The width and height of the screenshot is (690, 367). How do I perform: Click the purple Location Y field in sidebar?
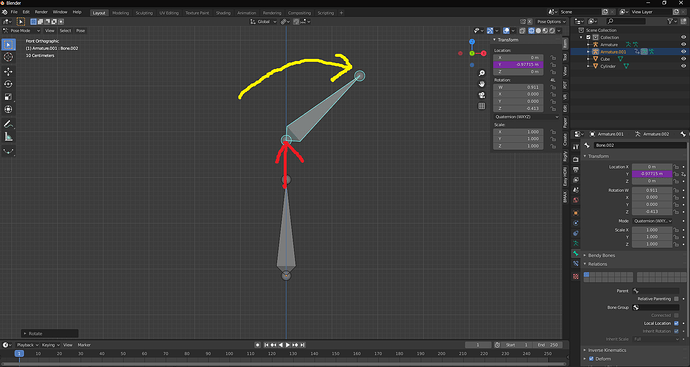518,65
